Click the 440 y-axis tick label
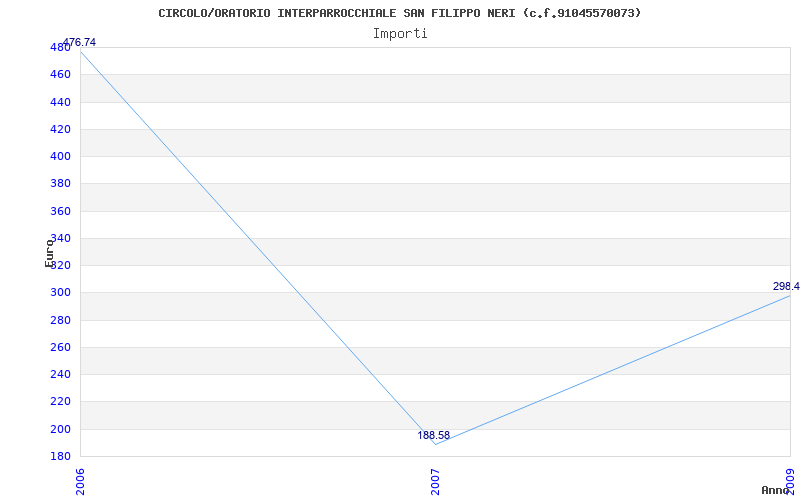Screen dimensions: 800x500 60,103
